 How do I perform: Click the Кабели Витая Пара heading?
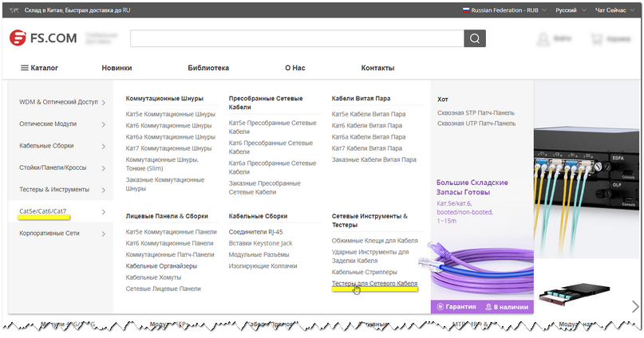click(361, 98)
